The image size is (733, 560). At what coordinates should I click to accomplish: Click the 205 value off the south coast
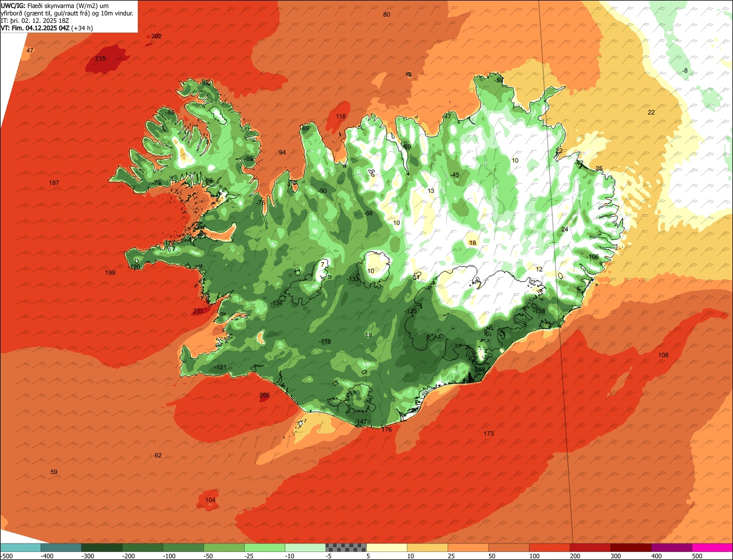click(x=265, y=395)
